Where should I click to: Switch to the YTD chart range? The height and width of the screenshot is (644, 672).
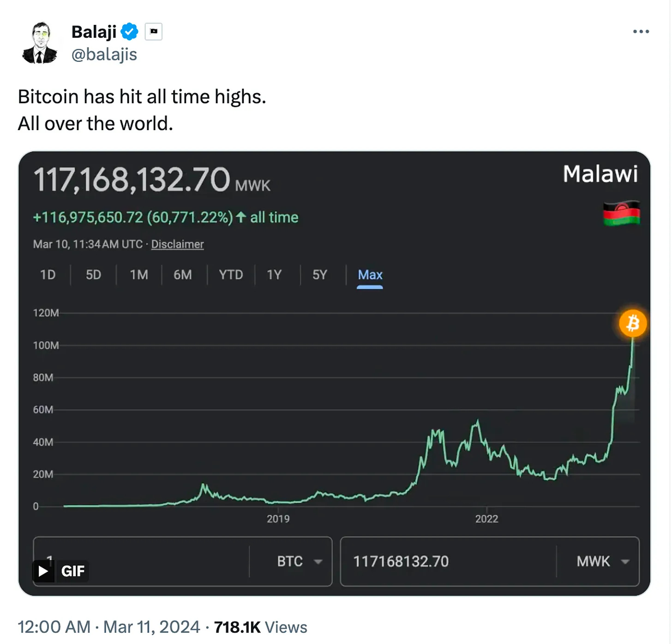tap(231, 275)
